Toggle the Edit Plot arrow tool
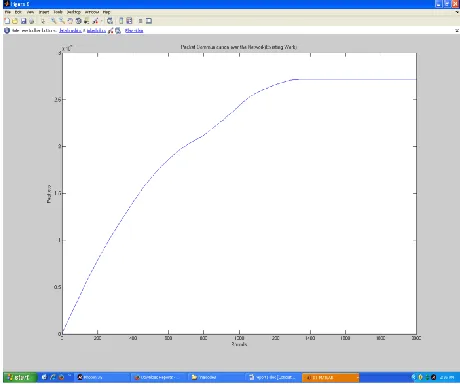Screen dimensions: 460x384 [43, 21]
